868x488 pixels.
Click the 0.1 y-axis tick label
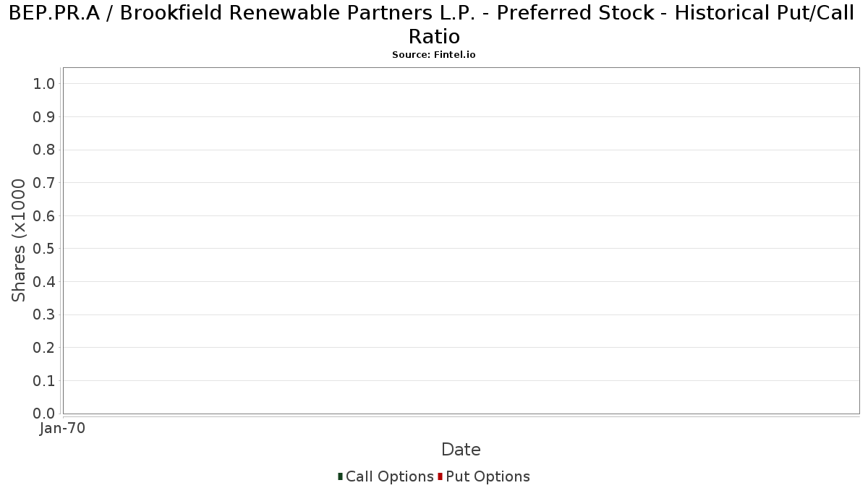pyautogui.click(x=44, y=381)
